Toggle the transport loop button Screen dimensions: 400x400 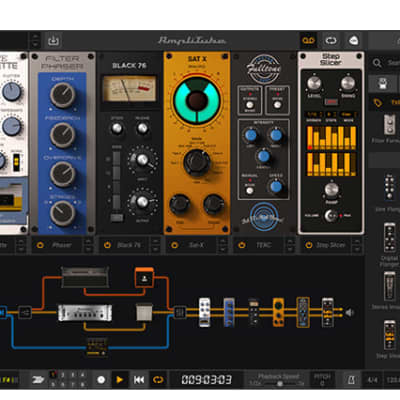[158, 380]
